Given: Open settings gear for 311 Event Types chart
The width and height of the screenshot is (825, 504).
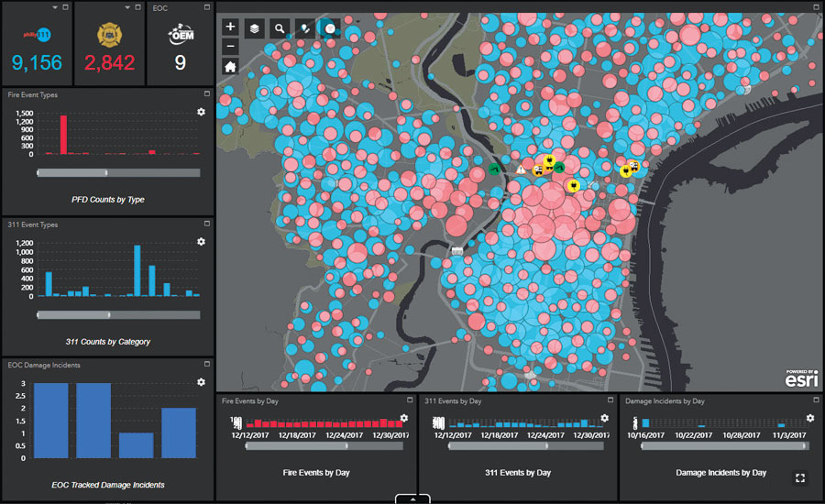Looking at the screenshot, I should coord(201,242).
